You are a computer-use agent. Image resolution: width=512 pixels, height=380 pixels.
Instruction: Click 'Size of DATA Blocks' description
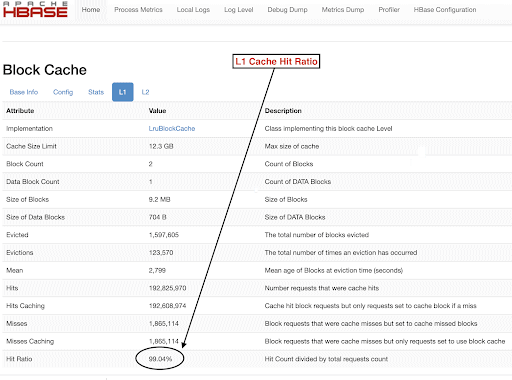click(x=295, y=217)
